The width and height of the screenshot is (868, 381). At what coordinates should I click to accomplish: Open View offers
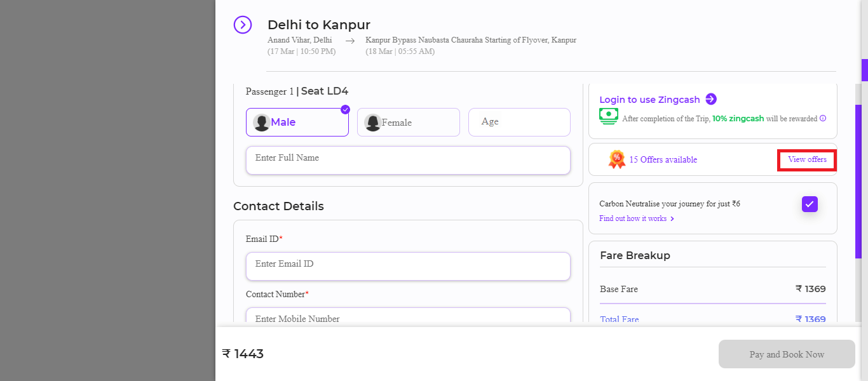tap(806, 159)
